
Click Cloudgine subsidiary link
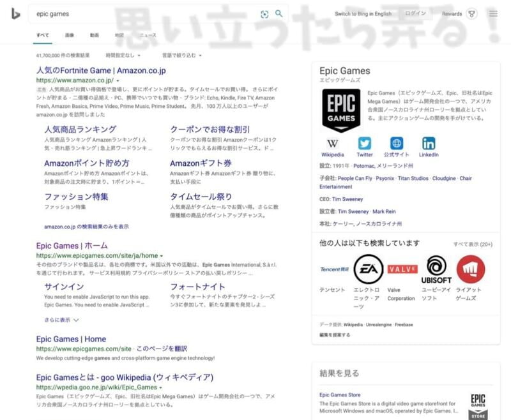click(x=444, y=178)
